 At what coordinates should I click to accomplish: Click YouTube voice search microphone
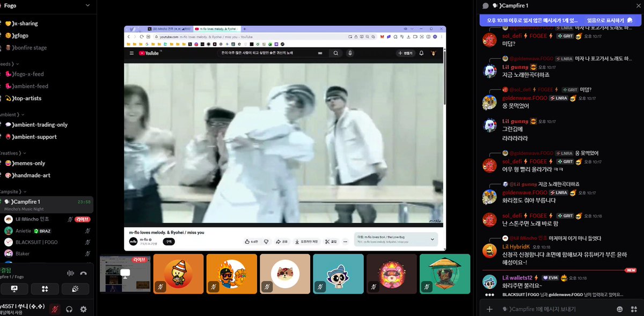(x=350, y=53)
